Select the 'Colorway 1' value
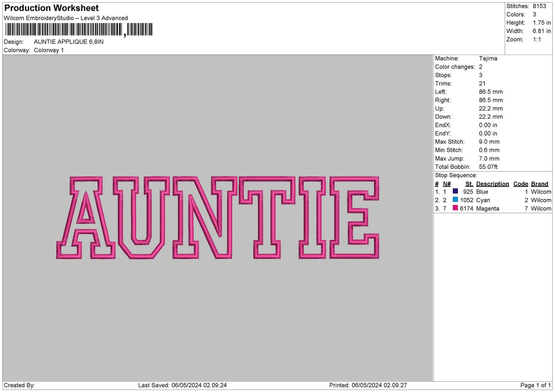Screen dimensions: 555x392 49,50
